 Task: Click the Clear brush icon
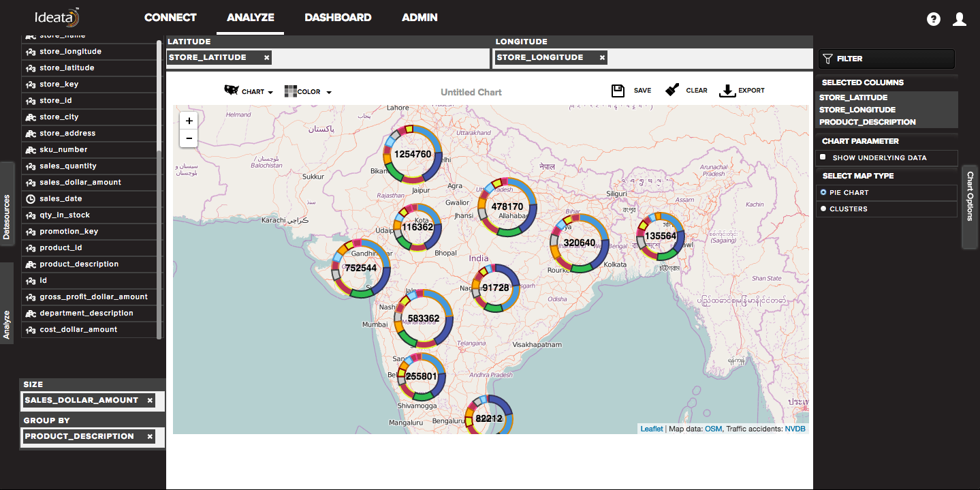pos(672,90)
